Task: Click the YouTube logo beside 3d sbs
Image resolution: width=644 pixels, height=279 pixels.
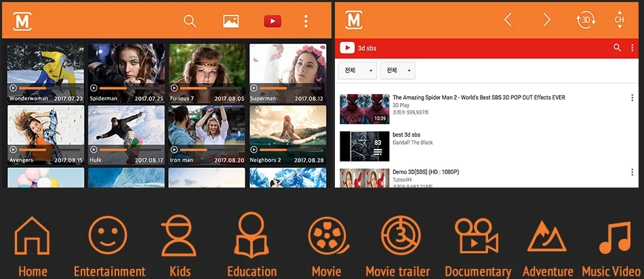Action: 347,48
